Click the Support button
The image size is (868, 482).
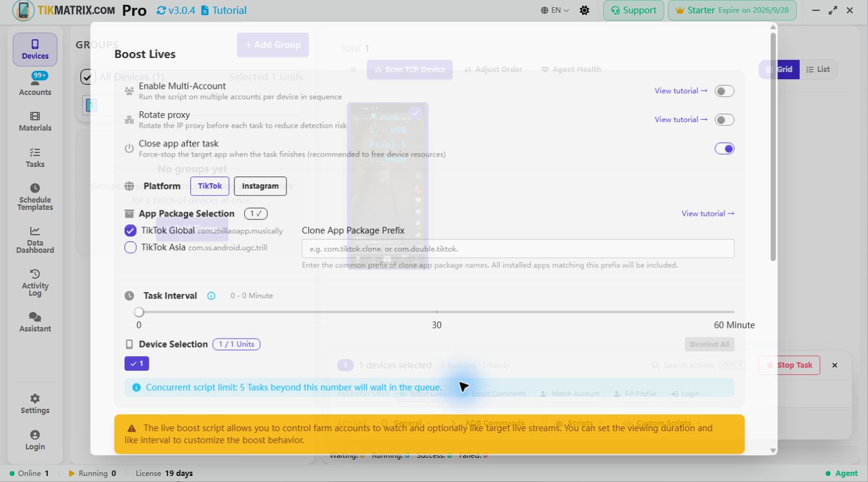[633, 10]
